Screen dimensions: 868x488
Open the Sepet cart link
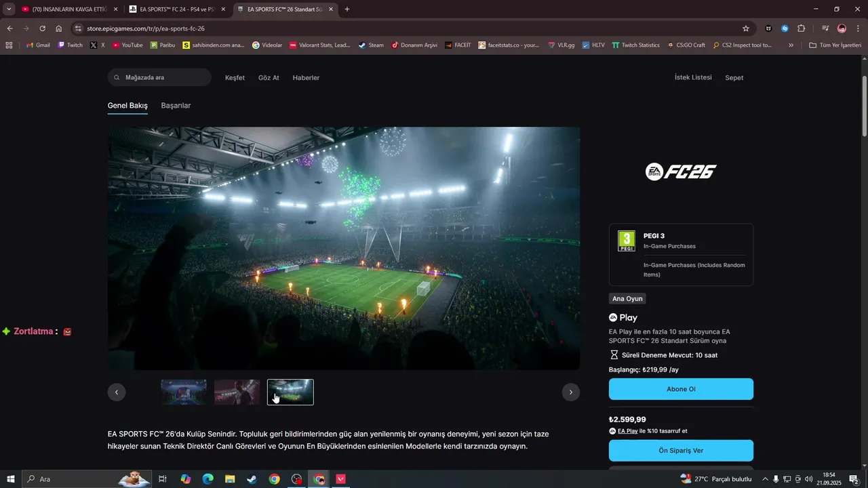734,78
